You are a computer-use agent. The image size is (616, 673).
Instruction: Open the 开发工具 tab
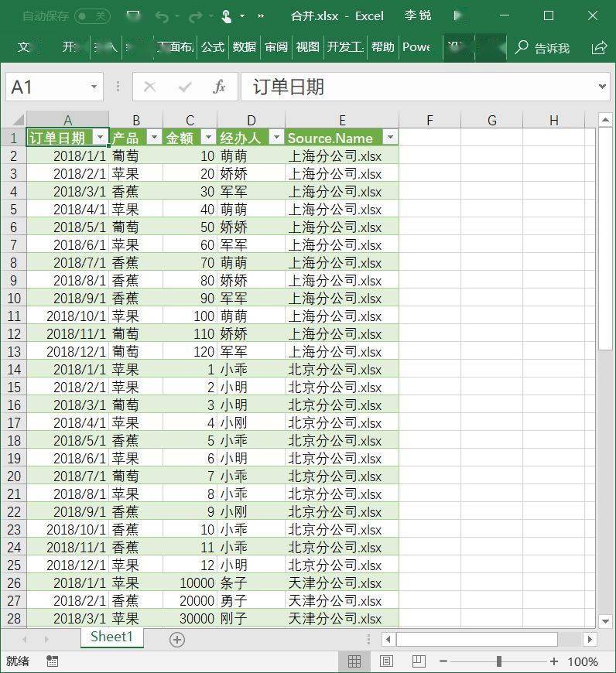[345, 46]
